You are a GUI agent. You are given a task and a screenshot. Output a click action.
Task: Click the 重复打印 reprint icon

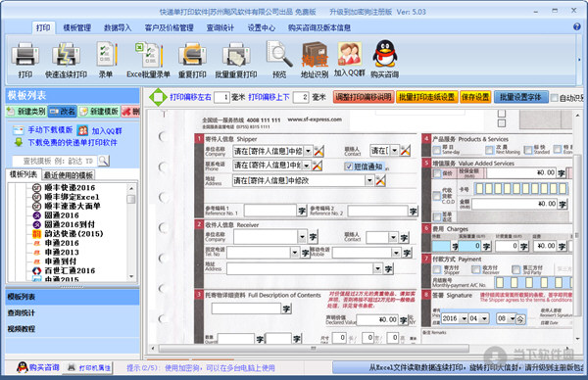192,60
